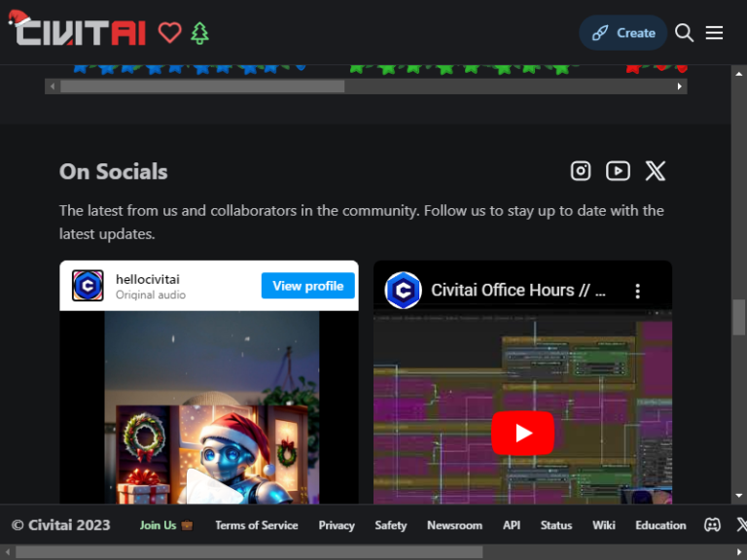The width and height of the screenshot is (747, 560).
Task: Click the red heart icon in header
Action: (x=169, y=33)
